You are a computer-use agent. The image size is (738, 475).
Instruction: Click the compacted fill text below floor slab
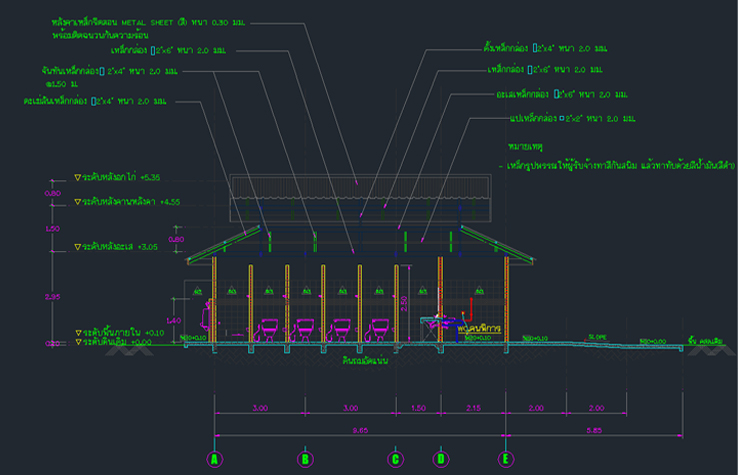(365, 361)
